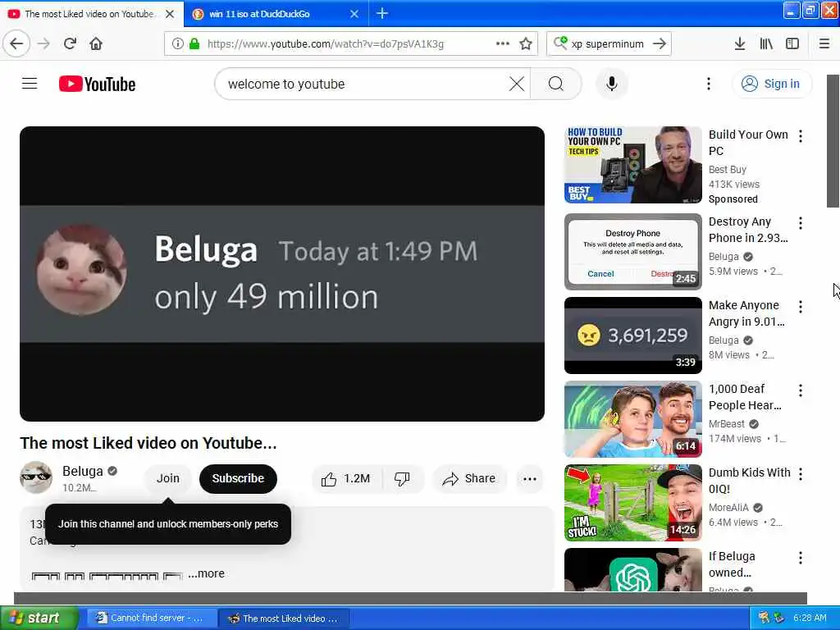Open the MoreAliA channel name
The image size is (840, 630).
coord(728,507)
